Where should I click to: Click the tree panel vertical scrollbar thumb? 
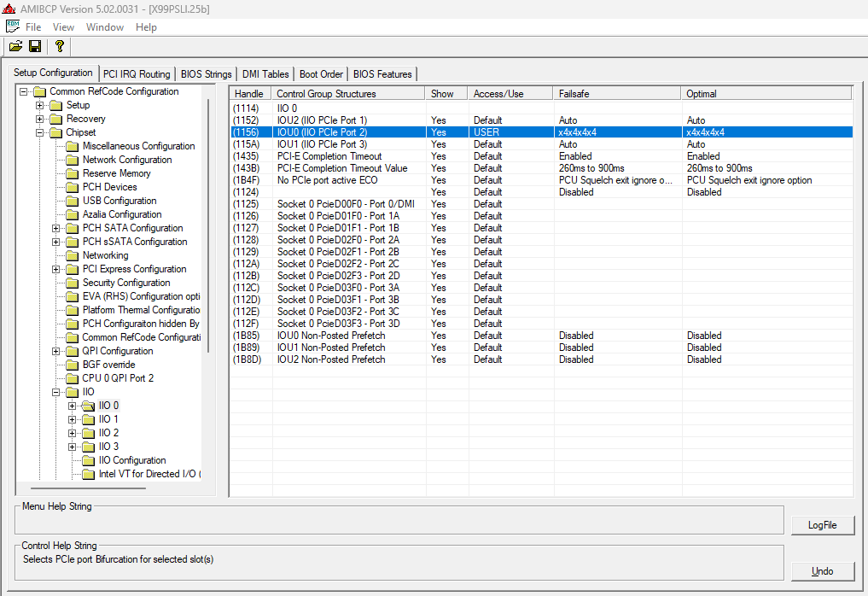(208, 225)
